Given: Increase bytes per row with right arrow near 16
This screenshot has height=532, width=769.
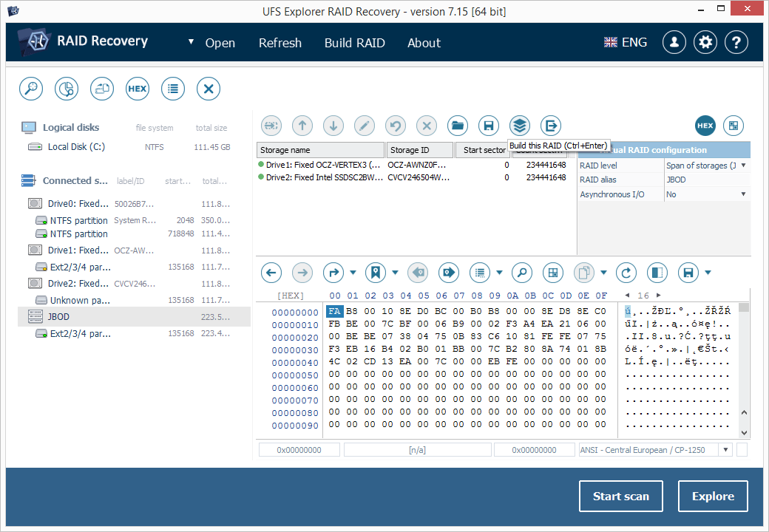Looking at the screenshot, I should coord(659,296).
